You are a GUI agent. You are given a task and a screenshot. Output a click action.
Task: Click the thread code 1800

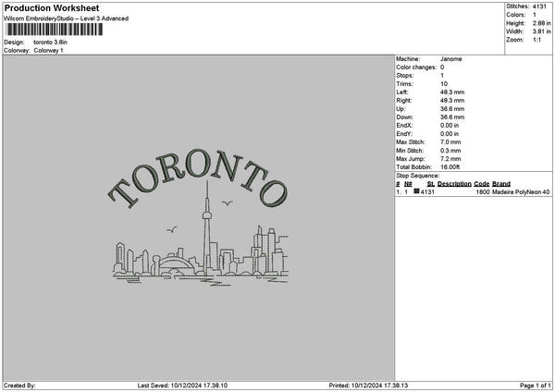(483, 192)
